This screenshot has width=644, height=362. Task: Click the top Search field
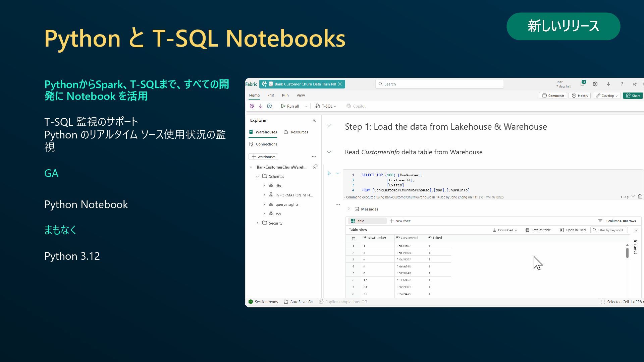tap(439, 84)
